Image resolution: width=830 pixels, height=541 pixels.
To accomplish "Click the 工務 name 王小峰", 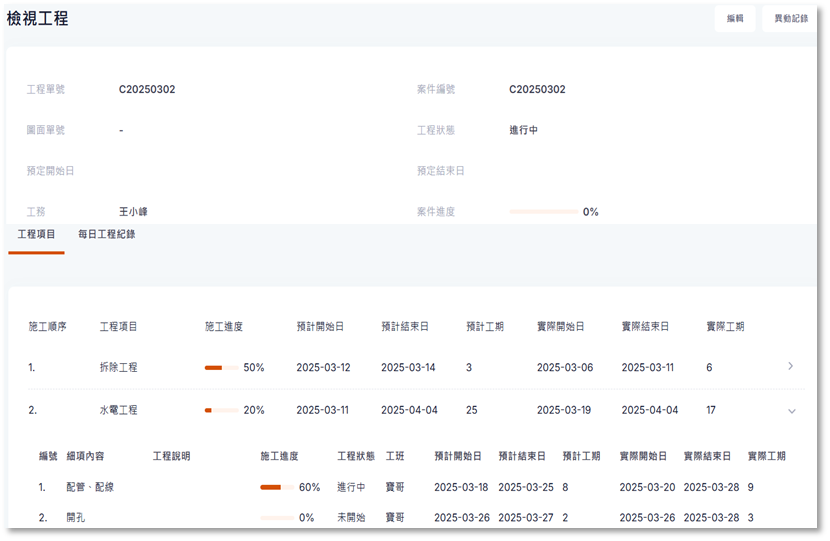I will (133, 212).
